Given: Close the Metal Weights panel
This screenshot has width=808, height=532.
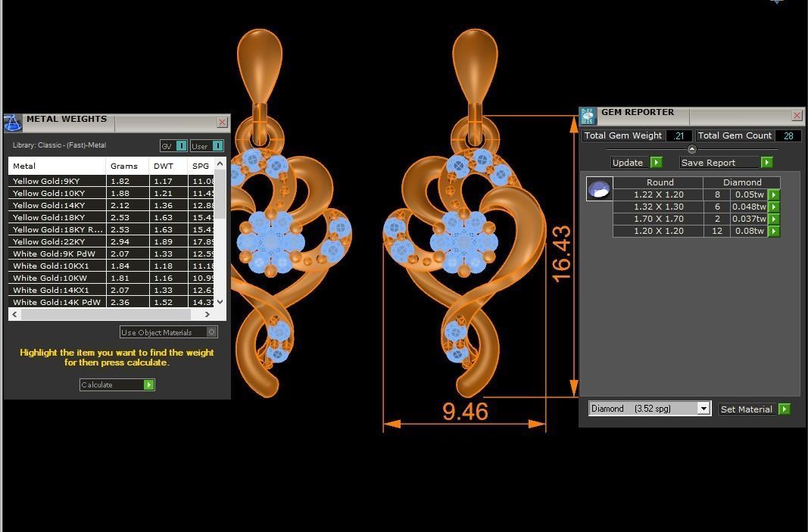Looking at the screenshot, I should [222, 122].
